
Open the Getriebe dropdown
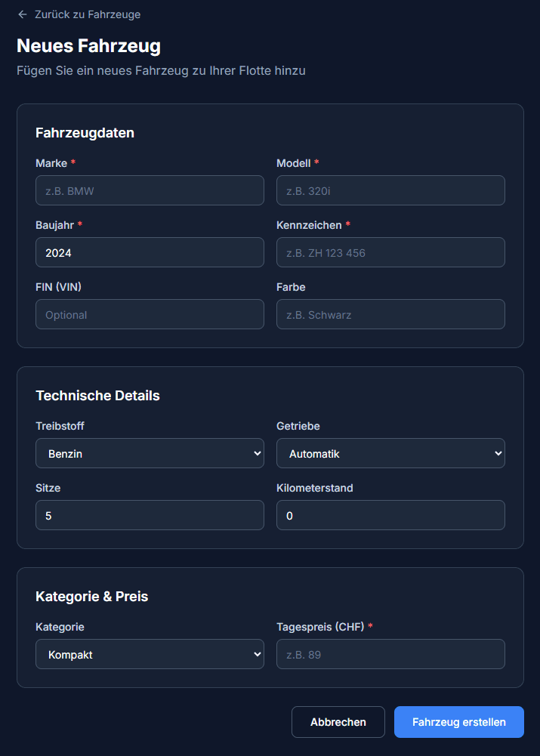[390, 453]
